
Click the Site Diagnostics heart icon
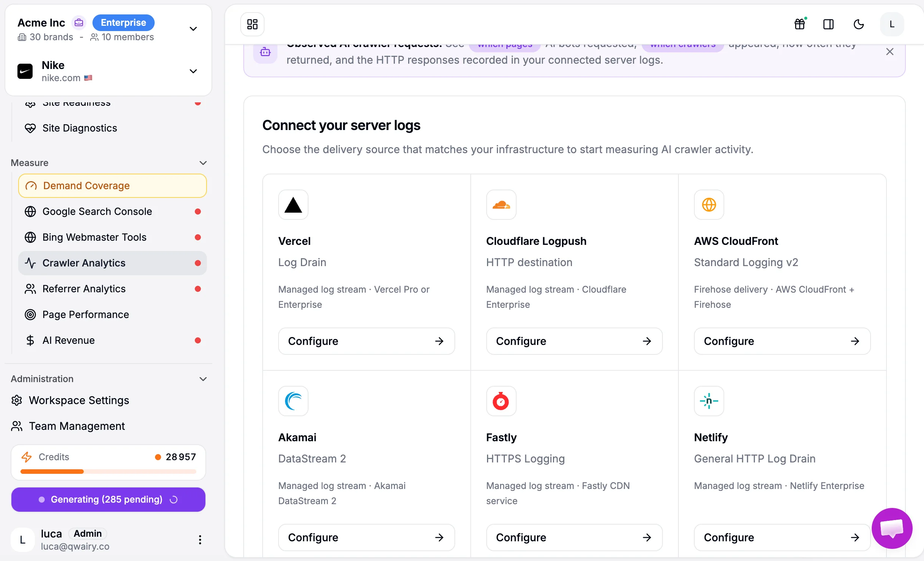[30, 128]
